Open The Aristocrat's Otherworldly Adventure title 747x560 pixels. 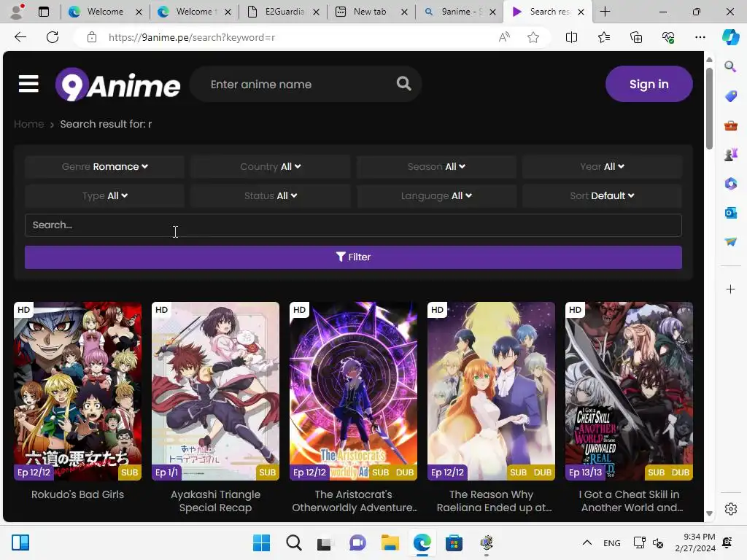354,501
